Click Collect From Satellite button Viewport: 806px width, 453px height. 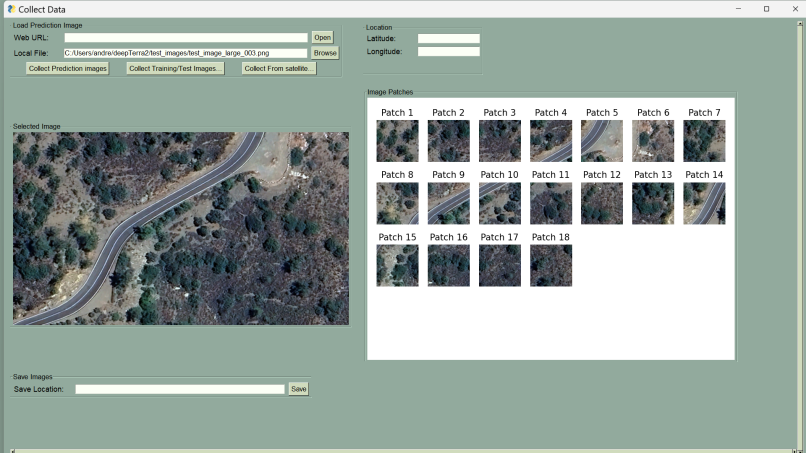click(x=279, y=69)
